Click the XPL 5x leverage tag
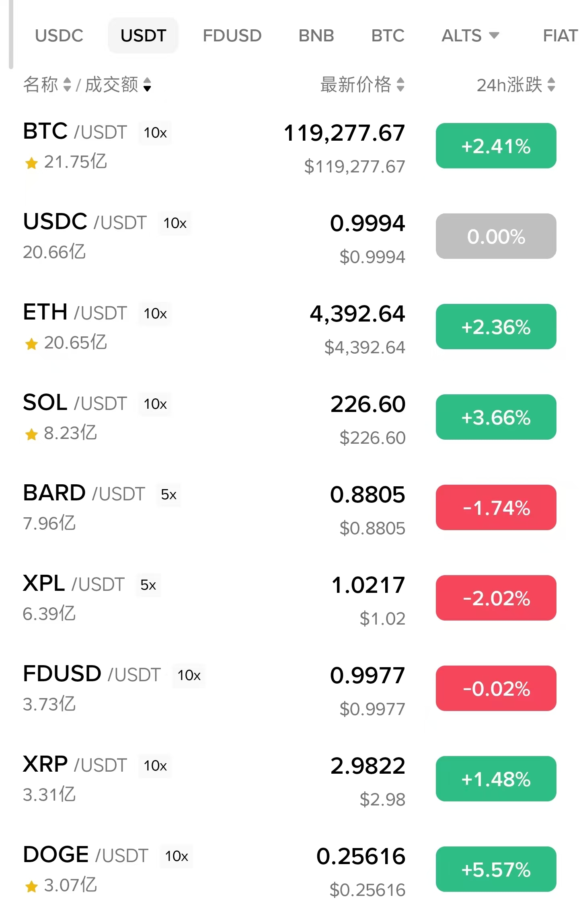Screen dimensions: 579x924 coord(148,585)
